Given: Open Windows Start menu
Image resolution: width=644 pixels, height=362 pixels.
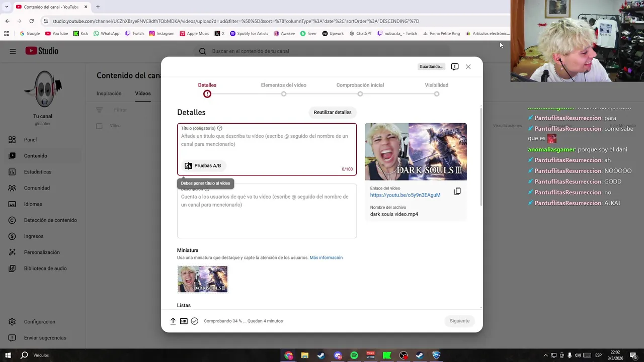Looking at the screenshot, I should coord(8,355).
